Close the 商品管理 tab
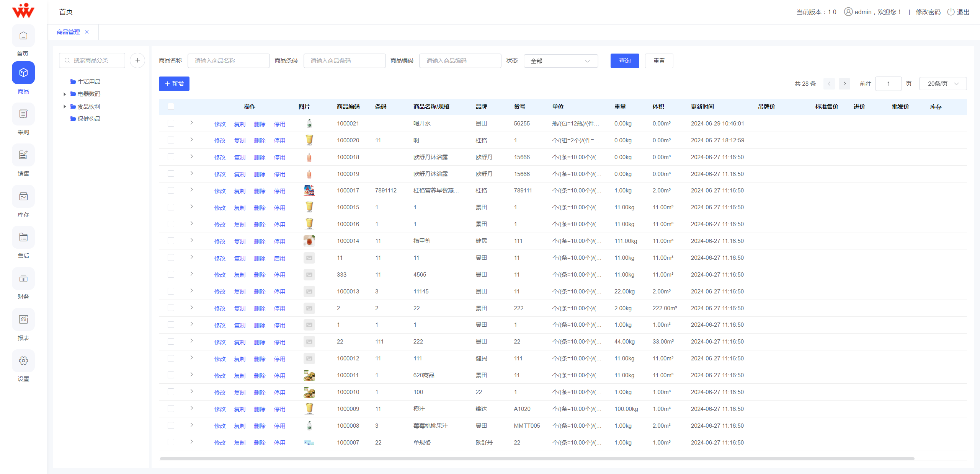The width and height of the screenshot is (980, 474). point(87,32)
